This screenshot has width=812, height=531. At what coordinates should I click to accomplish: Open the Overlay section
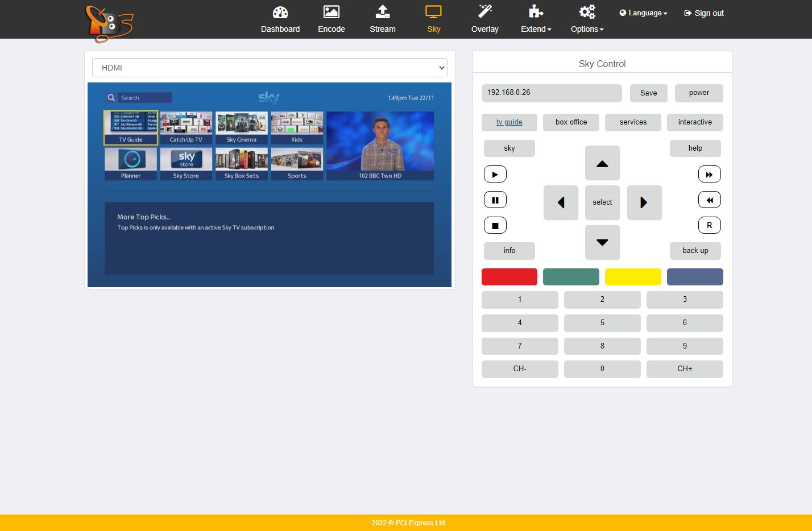484,19
